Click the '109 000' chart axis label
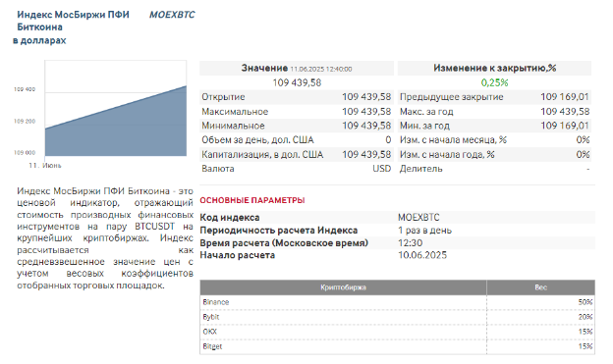613x364 pixels. click(x=25, y=152)
